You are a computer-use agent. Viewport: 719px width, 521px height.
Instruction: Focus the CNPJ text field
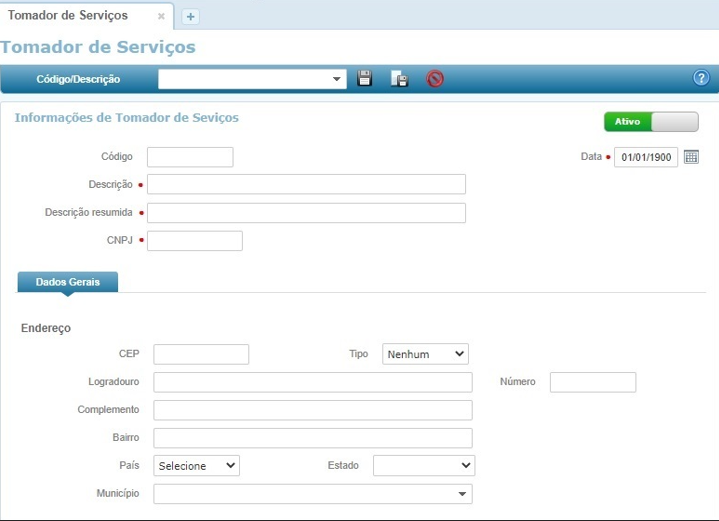[x=195, y=241]
